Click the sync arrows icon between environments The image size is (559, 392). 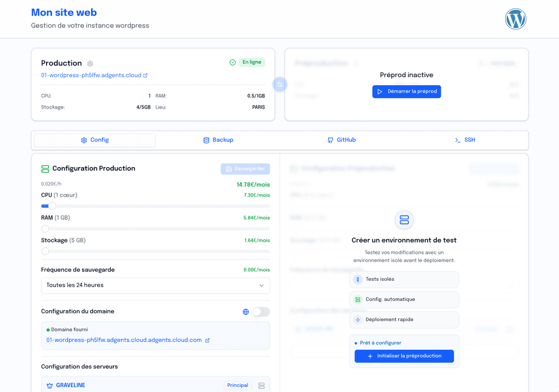[x=280, y=84]
